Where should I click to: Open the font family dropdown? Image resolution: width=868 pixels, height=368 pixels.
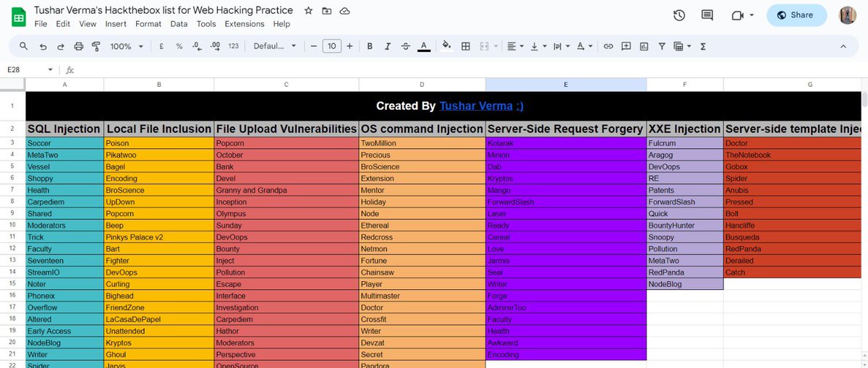coord(275,46)
